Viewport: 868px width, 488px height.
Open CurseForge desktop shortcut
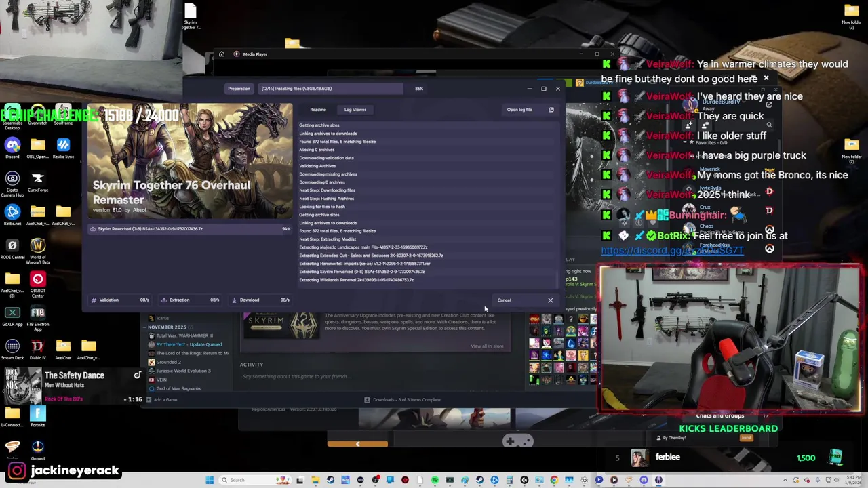pyautogui.click(x=38, y=182)
